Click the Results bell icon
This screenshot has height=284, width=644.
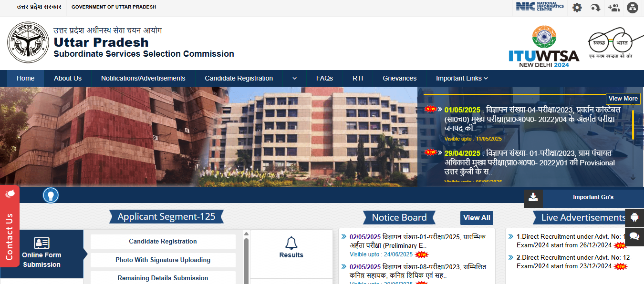click(x=291, y=243)
